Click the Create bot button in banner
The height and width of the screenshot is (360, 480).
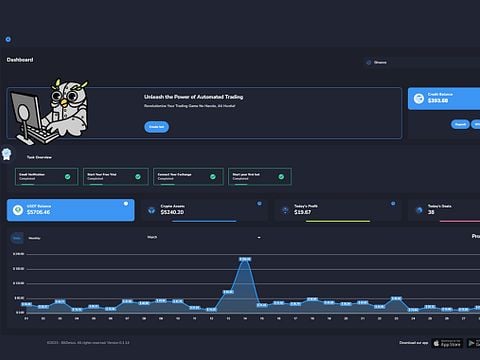[156, 127]
